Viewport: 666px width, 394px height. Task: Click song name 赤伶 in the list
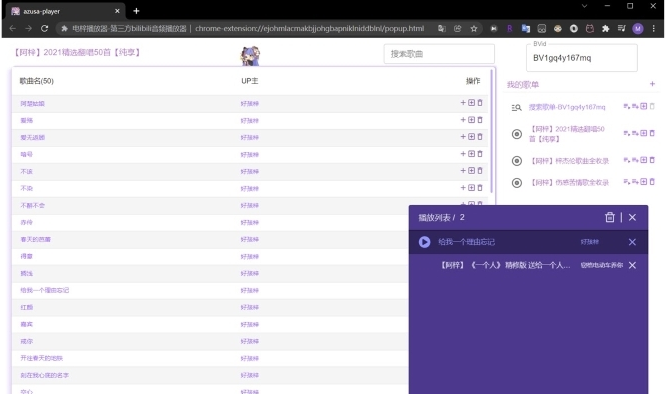pyautogui.click(x=26, y=222)
